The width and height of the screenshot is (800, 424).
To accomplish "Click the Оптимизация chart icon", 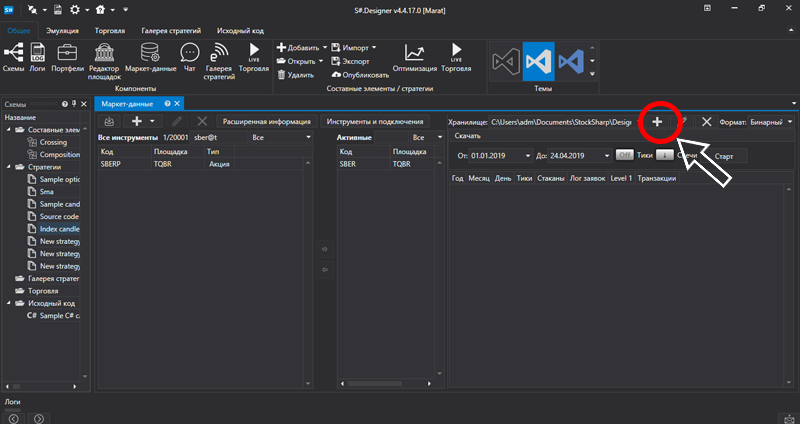I will [x=414, y=54].
